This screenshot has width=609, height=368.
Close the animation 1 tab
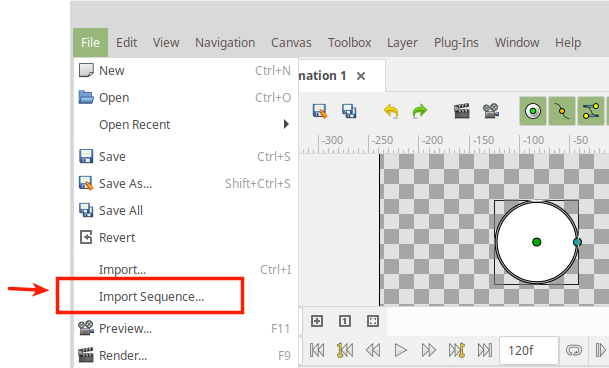pos(361,76)
